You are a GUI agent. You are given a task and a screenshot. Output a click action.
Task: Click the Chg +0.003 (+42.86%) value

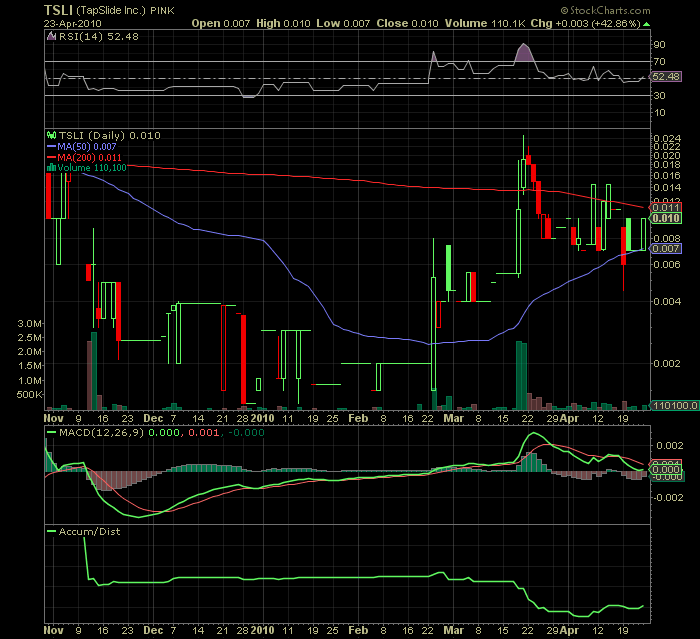point(586,23)
